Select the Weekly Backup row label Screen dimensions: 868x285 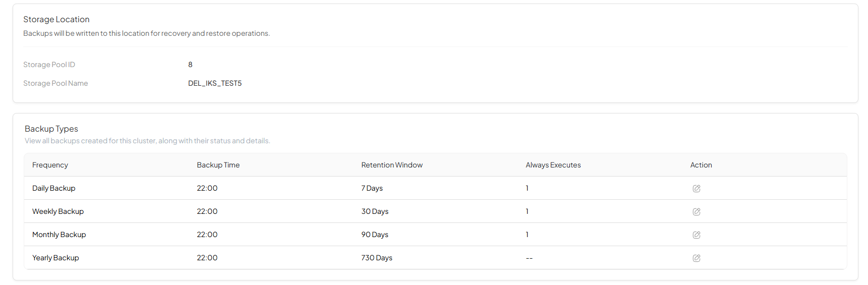click(x=58, y=211)
